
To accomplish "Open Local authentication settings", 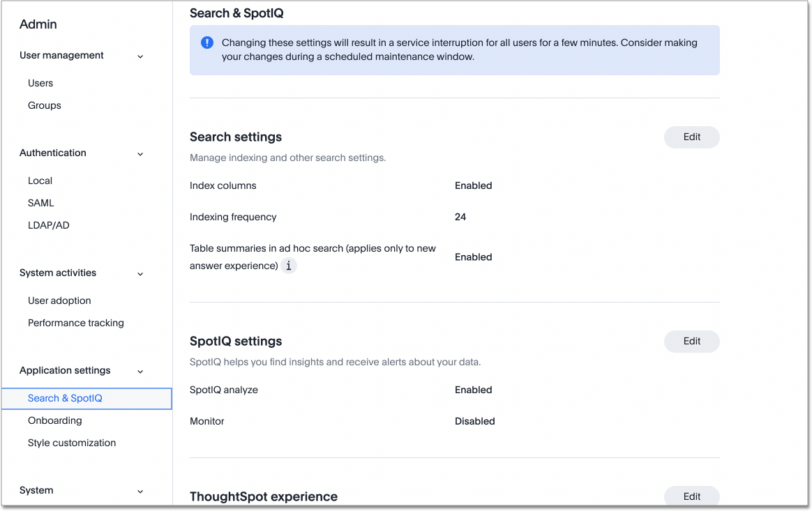I will pos(39,181).
